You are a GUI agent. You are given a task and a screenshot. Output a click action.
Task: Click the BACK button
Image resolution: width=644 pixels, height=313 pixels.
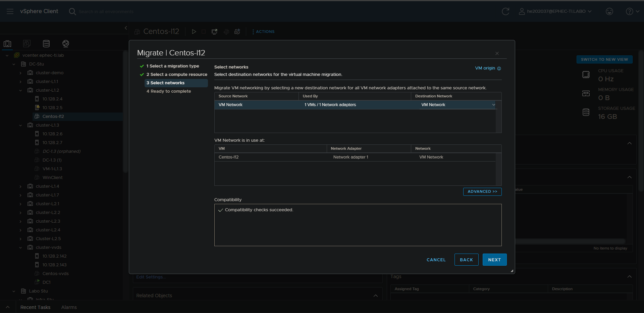coord(466,260)
